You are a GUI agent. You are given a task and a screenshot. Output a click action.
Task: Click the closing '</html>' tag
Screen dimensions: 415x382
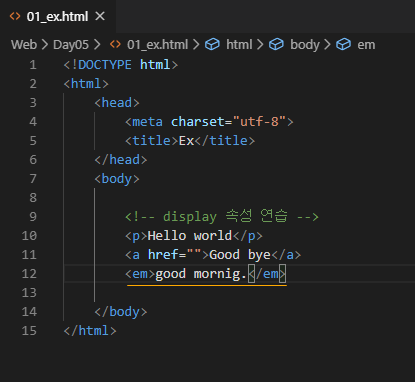[90, 331]
